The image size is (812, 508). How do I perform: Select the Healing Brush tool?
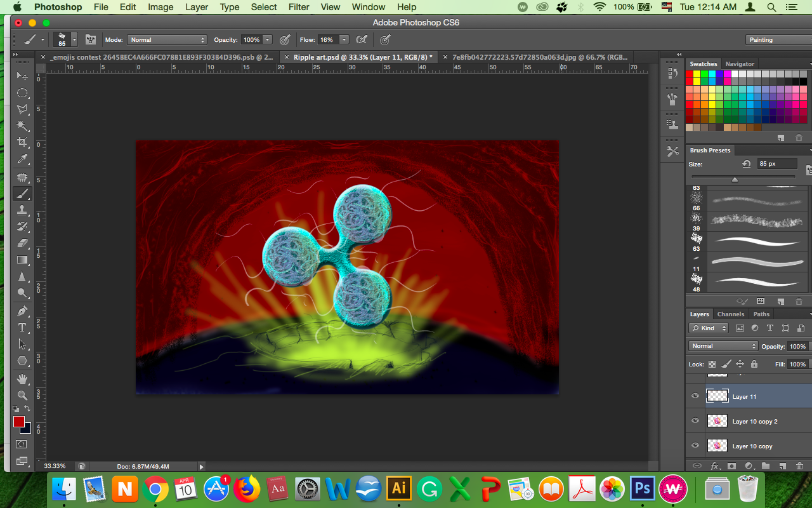pyautogui.click(x=22, y=177)
